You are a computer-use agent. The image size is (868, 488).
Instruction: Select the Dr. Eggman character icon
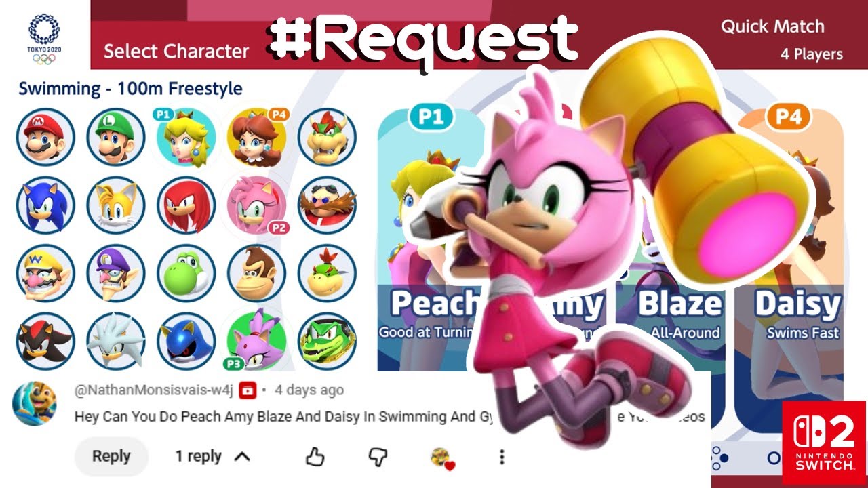click(327, 205)
